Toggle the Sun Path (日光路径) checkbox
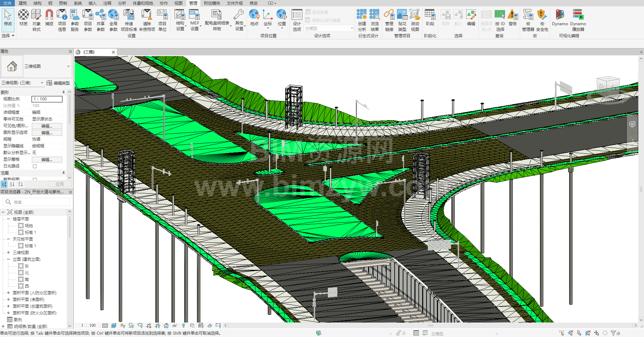644x337 pixels. [x=35, y=166]
